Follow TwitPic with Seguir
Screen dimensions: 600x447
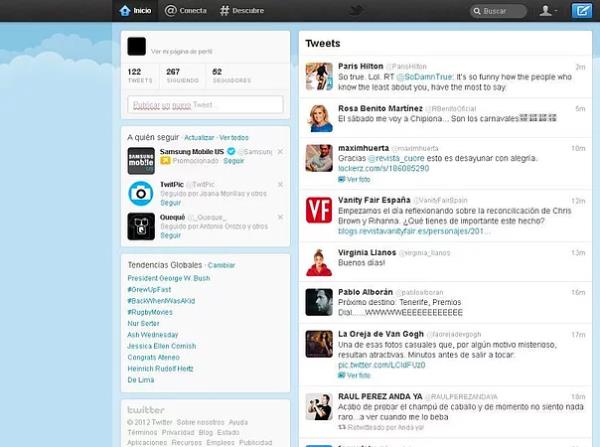[170, 203]
